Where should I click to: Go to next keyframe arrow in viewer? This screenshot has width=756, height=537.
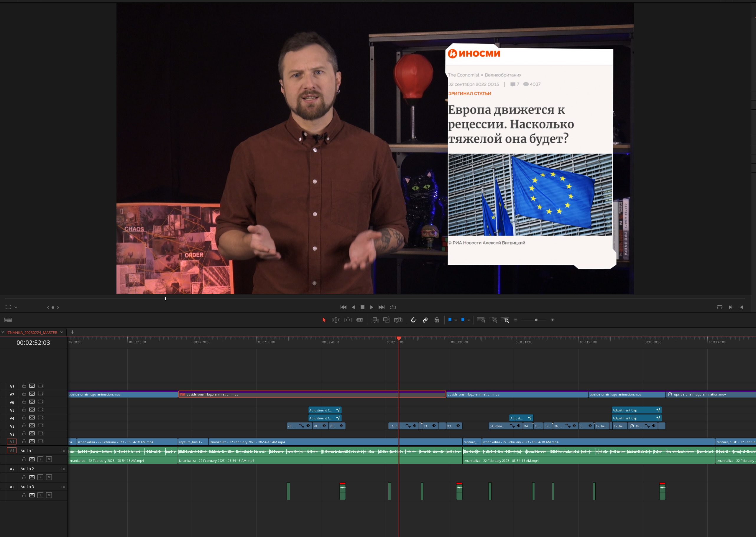57,307
